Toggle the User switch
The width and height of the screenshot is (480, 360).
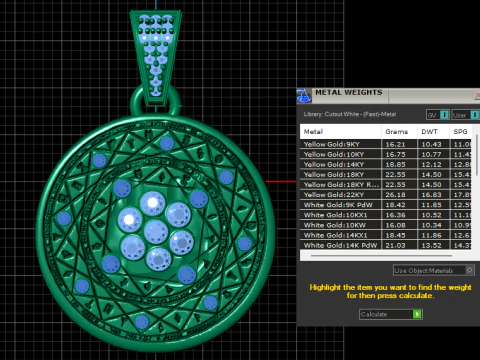(466, 115)
